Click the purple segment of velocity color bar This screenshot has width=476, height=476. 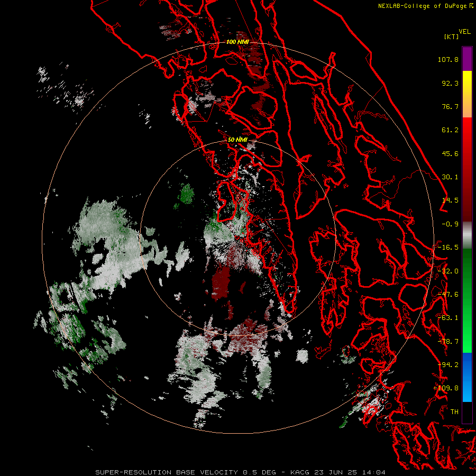[467, 59]
